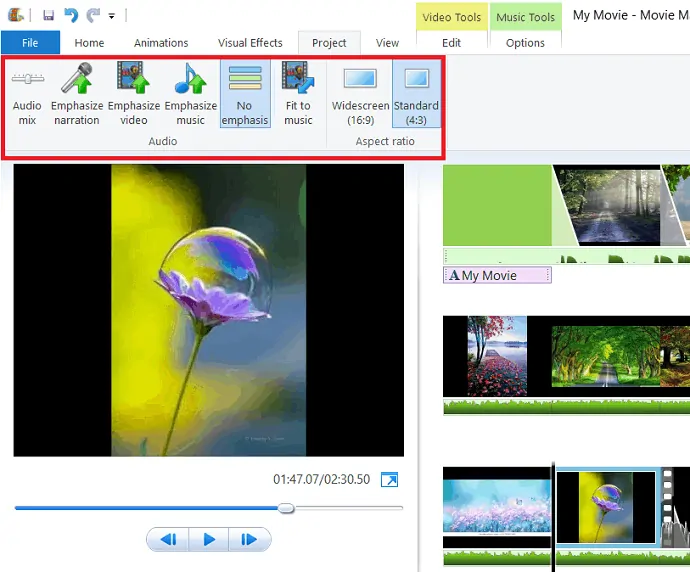Click Emphasize narration microphone icon

(x=77, y=78)
